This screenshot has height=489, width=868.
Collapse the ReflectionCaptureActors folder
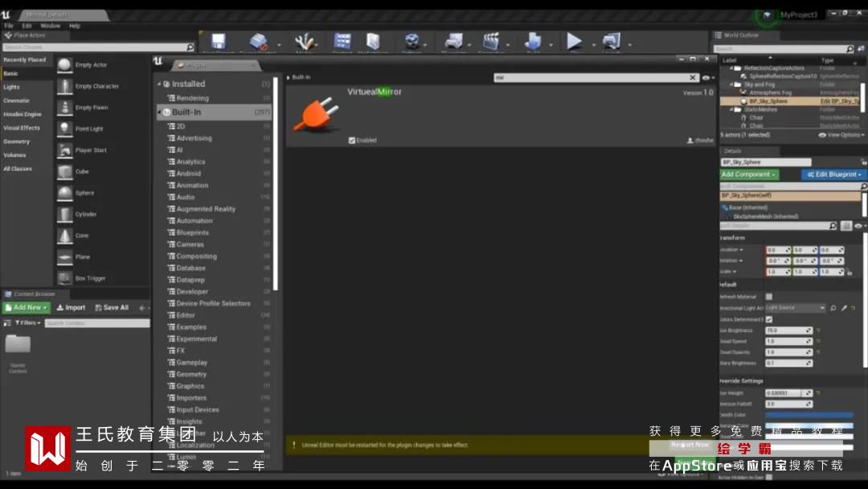click(731, 68)
